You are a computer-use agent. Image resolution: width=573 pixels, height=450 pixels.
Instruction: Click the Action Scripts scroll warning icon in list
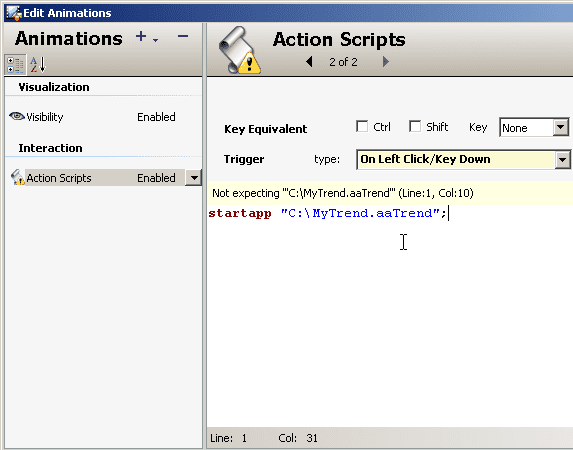(x=17, y=177)
